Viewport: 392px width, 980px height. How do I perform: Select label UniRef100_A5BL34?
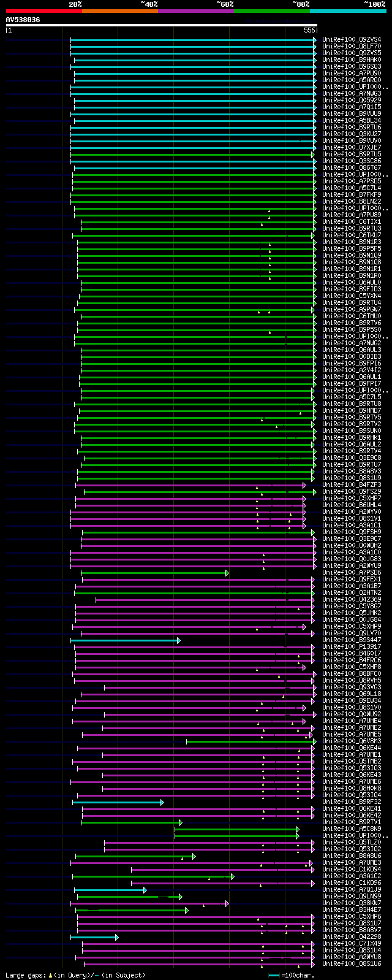(352, 121)
